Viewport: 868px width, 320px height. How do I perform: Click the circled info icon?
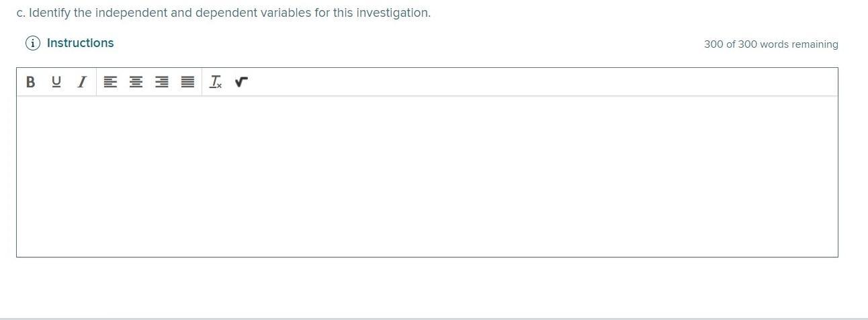[x=32, y=43]
